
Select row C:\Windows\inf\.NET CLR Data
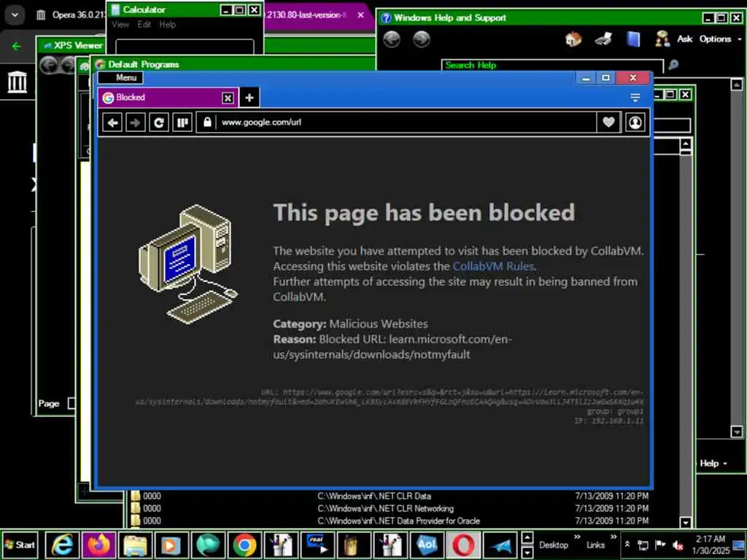[x=390, y=496]
